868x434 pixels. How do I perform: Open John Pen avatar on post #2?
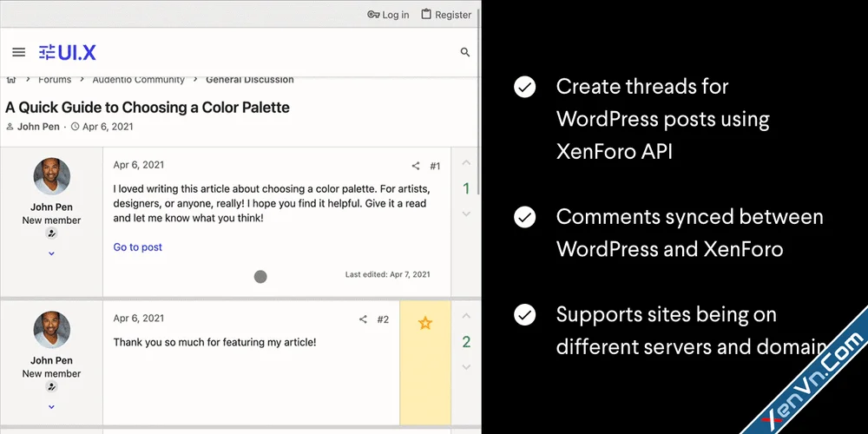(x=51, y=329)
